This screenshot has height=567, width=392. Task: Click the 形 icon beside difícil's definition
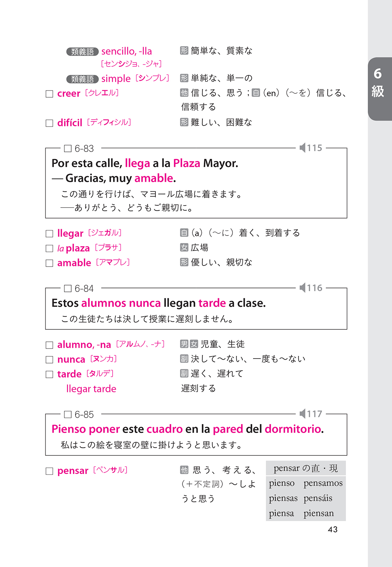(x=184, y=122)
